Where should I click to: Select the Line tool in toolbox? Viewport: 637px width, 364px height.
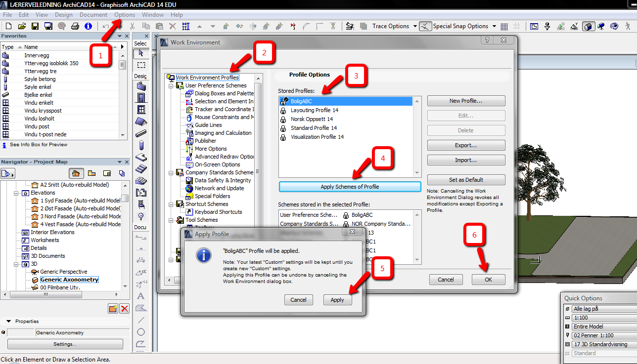141,320
